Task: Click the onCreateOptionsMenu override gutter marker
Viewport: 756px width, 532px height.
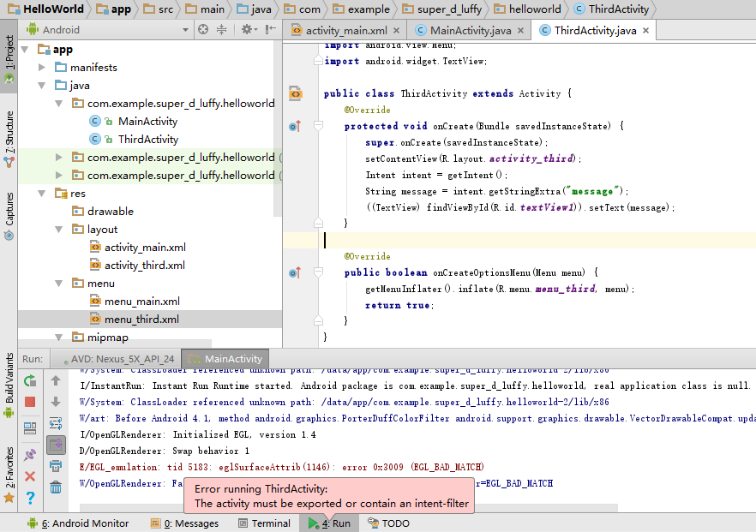Action: point(295,272)
